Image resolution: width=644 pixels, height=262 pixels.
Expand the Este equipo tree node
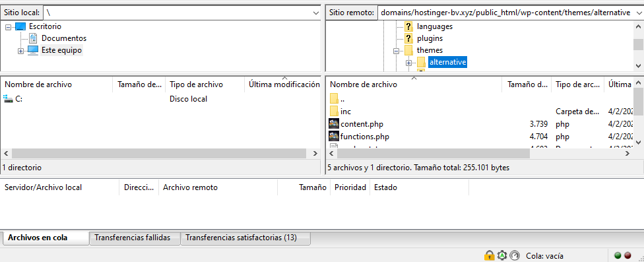pyautogui.click(x=20, y=51)
